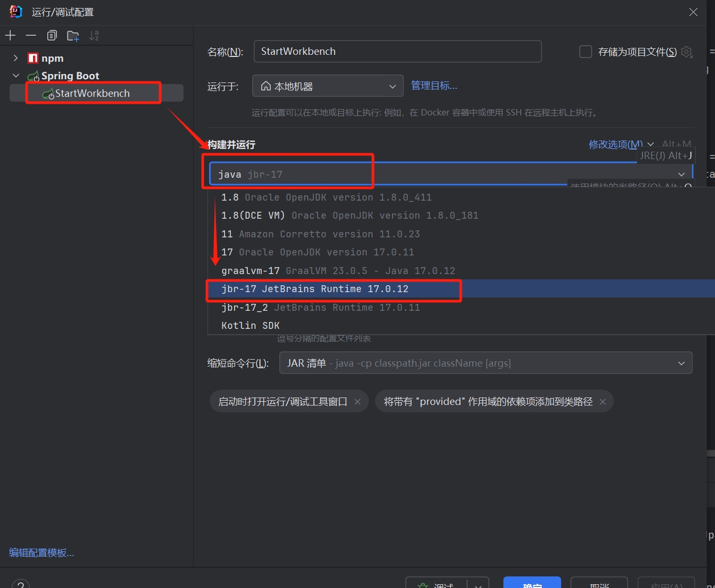Collapse the Spring Boot configuration group
The image size is (715, 588).
(x=15, y=76)
